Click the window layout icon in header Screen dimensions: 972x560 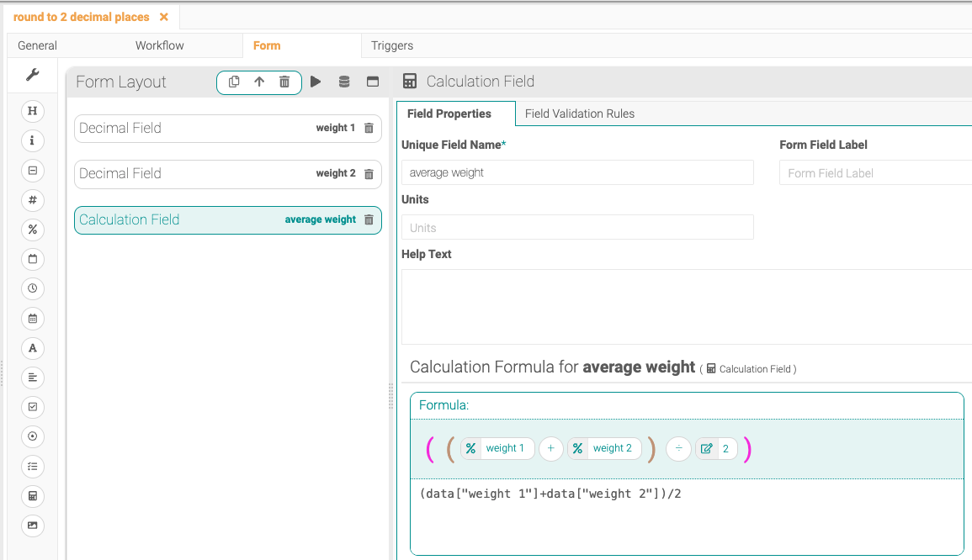pyautogui.click(x=372, y=82)
